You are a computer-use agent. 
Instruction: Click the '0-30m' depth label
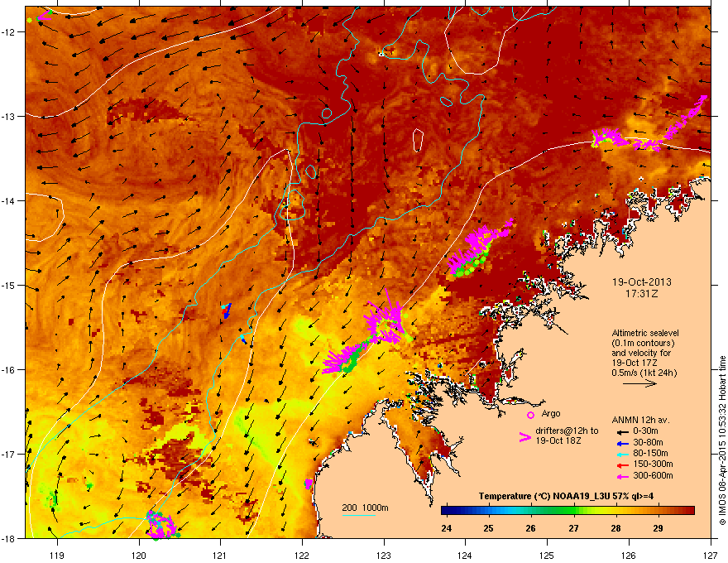(x=645, y=431)
